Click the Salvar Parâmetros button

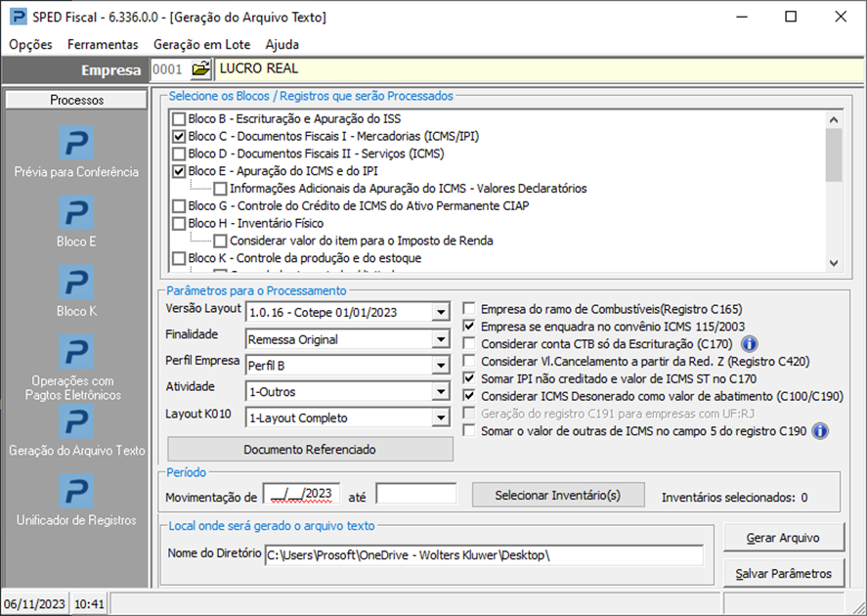coord(784,573)
